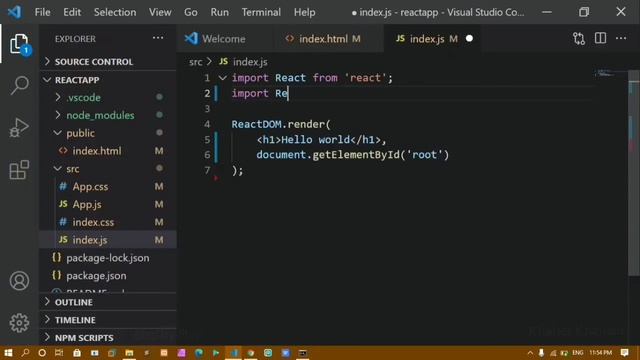Switch to the index.html tab
This screenshot has height=360, width=640.
point(328,39)
